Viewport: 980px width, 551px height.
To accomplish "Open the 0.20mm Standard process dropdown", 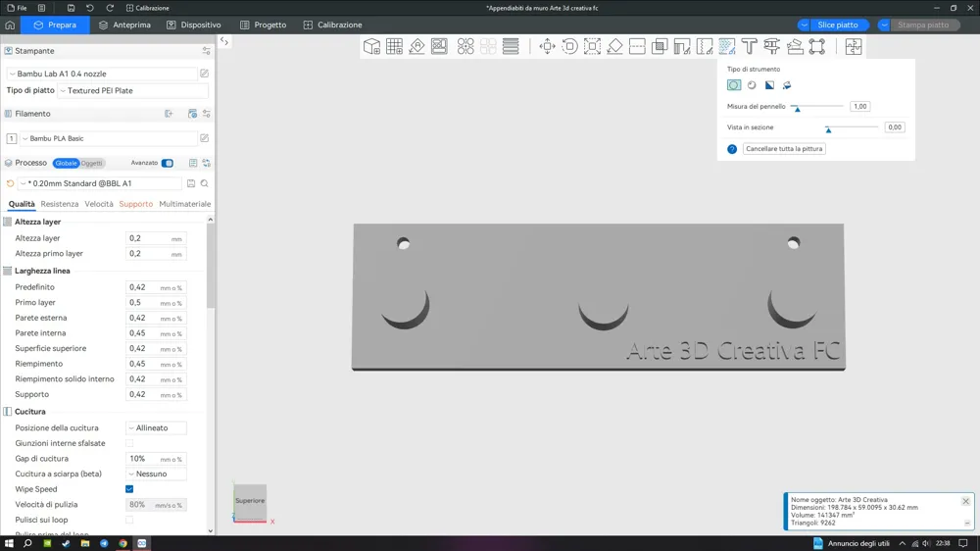I will 100,183.
